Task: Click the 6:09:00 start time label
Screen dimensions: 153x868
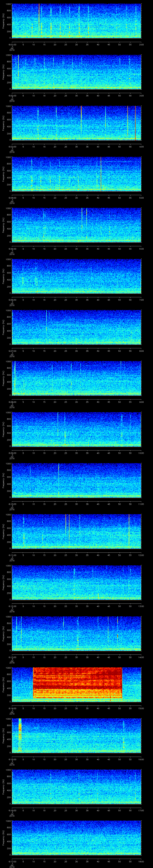Action: pos(12,453)
